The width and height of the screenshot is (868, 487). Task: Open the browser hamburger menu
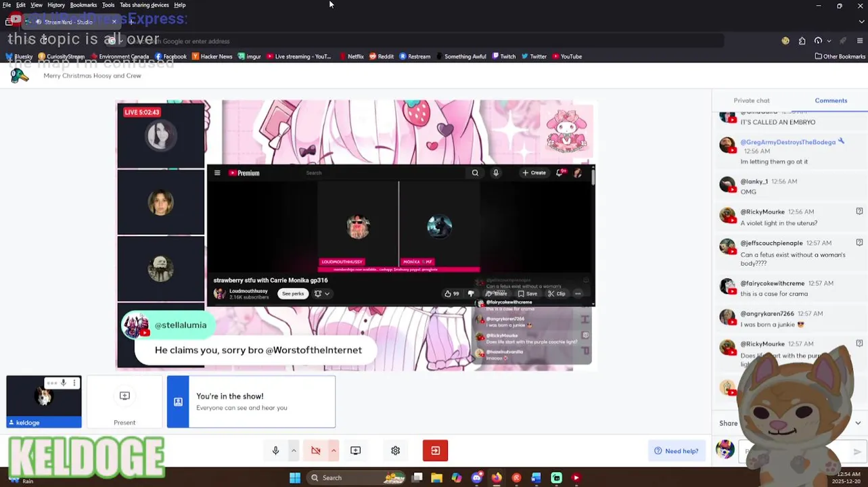[860, 41]
